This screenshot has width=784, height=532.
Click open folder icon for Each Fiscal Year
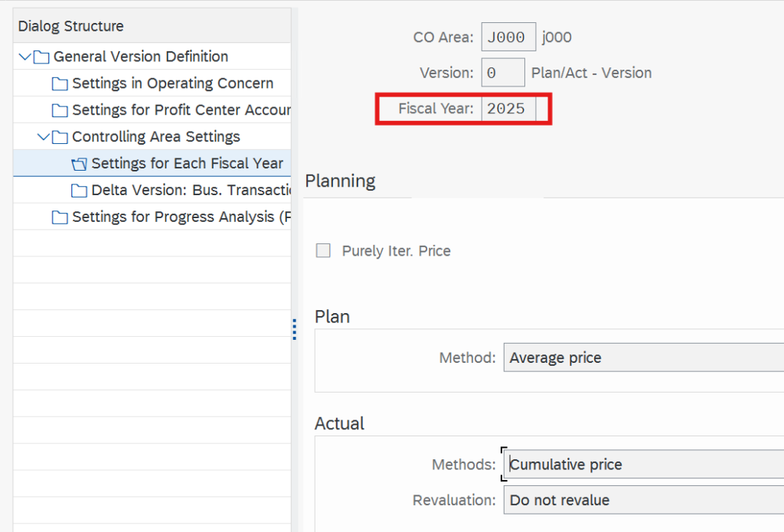pos(79,164)
